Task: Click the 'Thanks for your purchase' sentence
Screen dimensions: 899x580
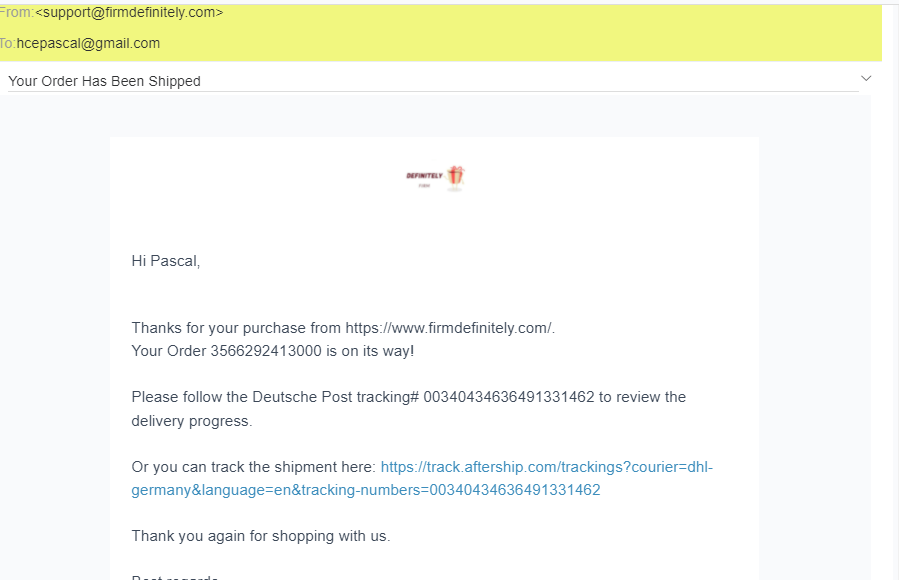Action: point(236,327)
